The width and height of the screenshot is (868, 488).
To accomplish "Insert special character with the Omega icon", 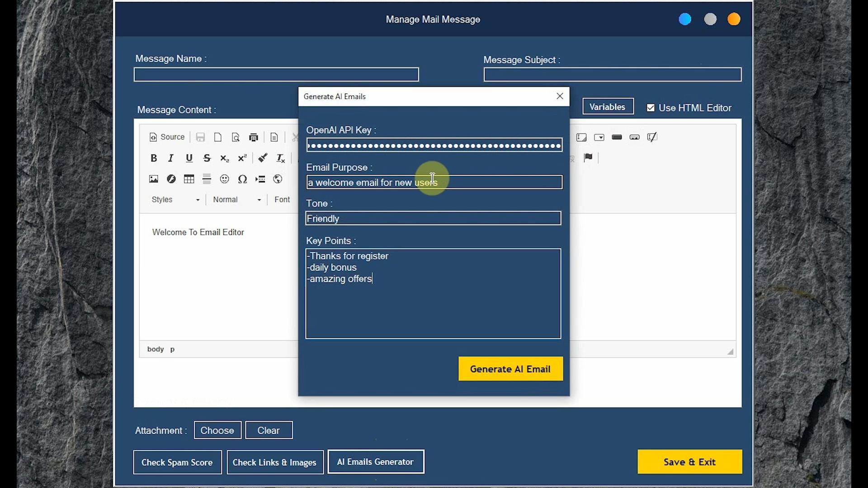I will coord(242,179).
